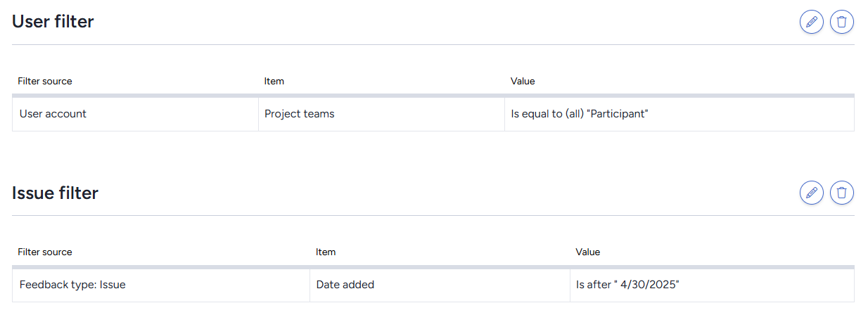Click the Date added cell
868x322 pixels.
click(x=440, y=285)
